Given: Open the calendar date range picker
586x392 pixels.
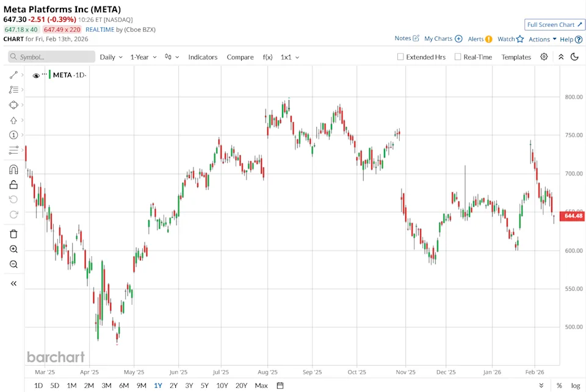Looking at the screenshot, I should 280,385.
